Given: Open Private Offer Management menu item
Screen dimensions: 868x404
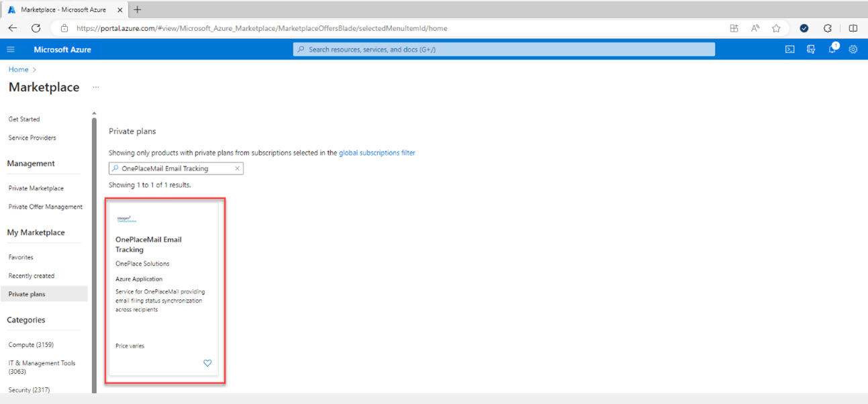Looking at the screenshot, I should coord(46,207).
